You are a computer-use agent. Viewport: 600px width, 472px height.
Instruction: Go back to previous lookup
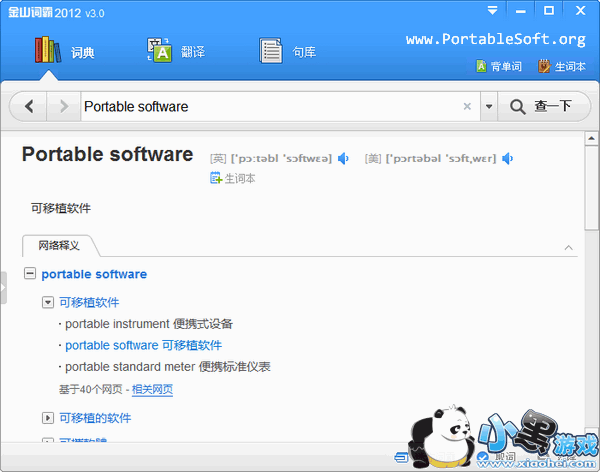(29, 106)
